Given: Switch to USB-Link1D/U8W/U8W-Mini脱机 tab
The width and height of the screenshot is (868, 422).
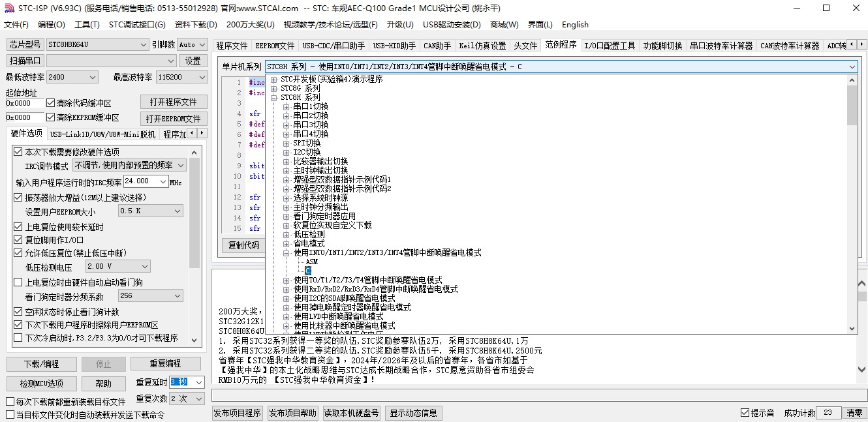Looking at the screenshot, I should [102, 134].
